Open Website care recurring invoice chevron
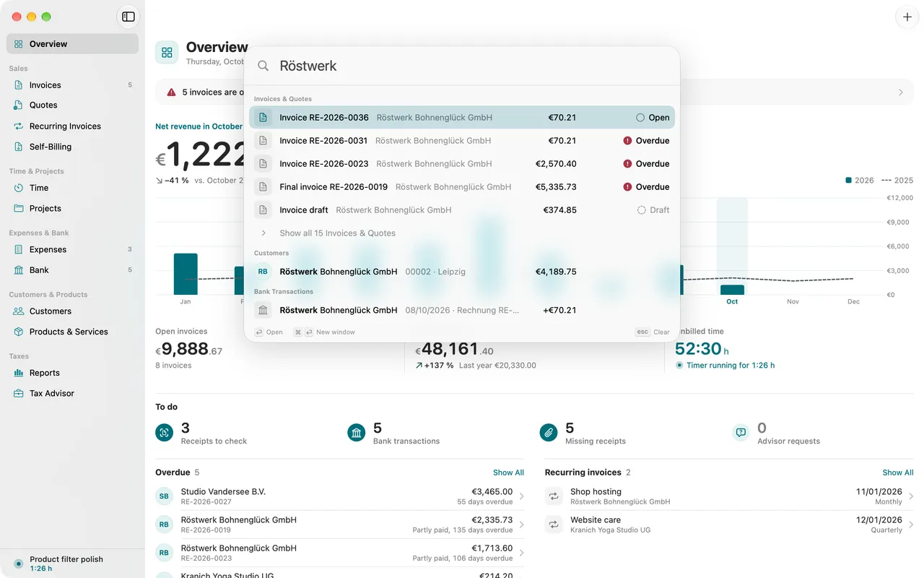924x578 pixels. pos(911,525)
